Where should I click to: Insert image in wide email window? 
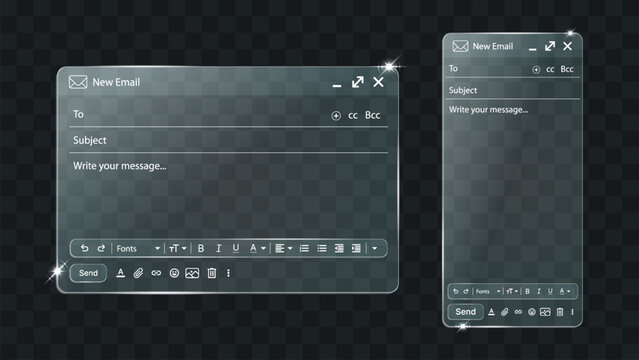(x=192, y=273)
